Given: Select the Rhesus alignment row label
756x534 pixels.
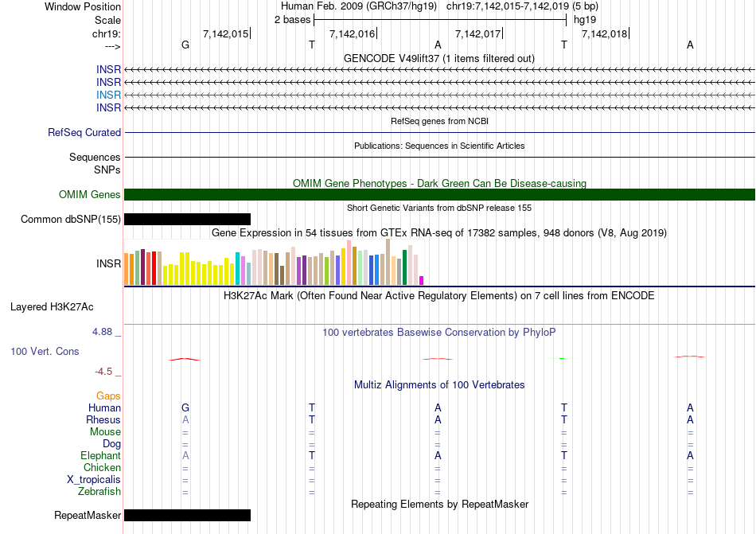Looking at the screenshot, I should 103,419.
